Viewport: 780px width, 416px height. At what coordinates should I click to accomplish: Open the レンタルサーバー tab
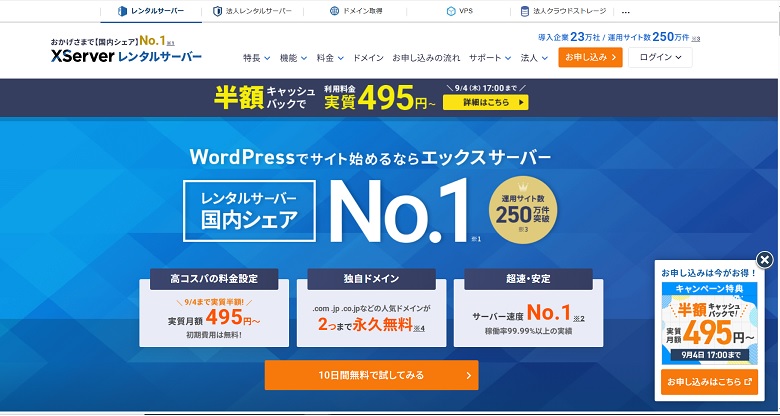pos(151,11)
